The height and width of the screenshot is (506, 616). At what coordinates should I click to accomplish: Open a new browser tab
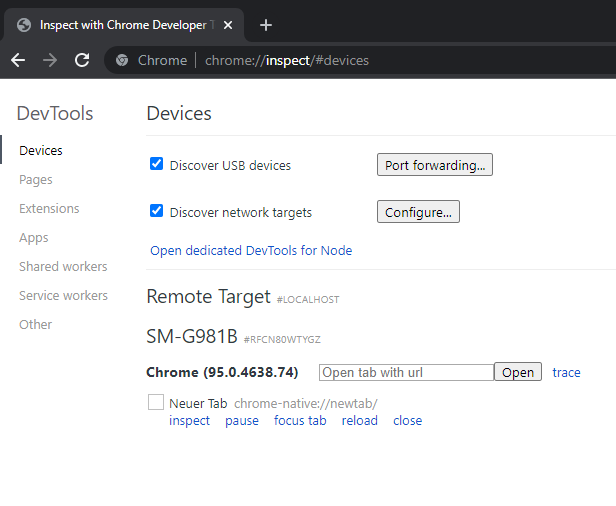coord(266,25)
